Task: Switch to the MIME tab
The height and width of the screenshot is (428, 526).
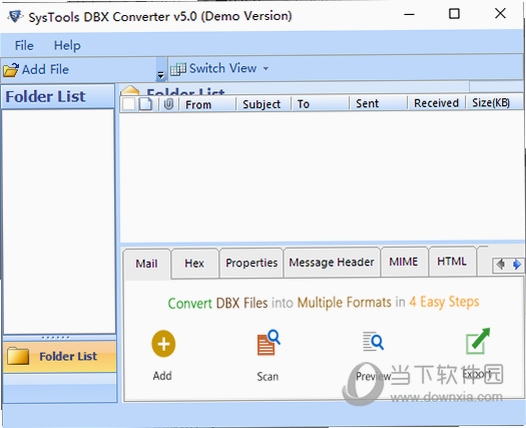Action: 404,261
